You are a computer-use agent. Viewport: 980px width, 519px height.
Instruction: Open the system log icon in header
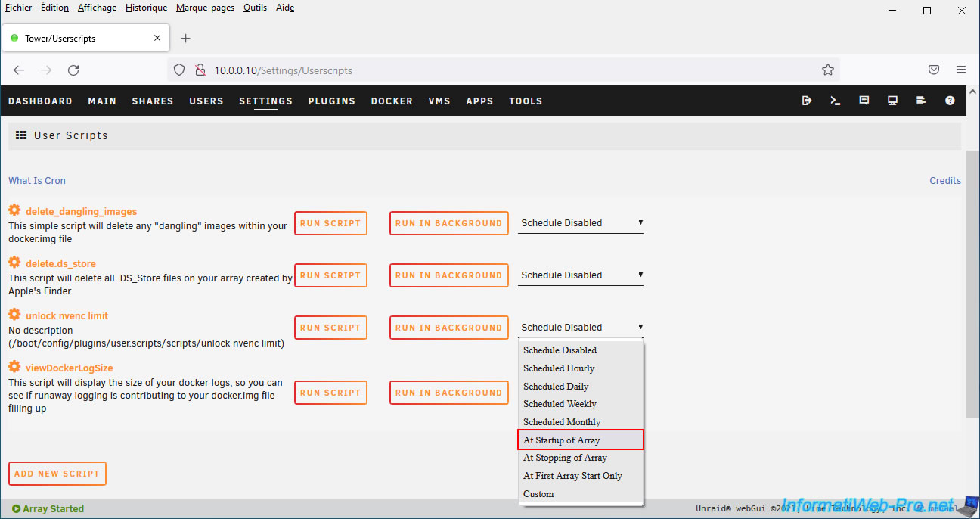[x=921, y=101]
